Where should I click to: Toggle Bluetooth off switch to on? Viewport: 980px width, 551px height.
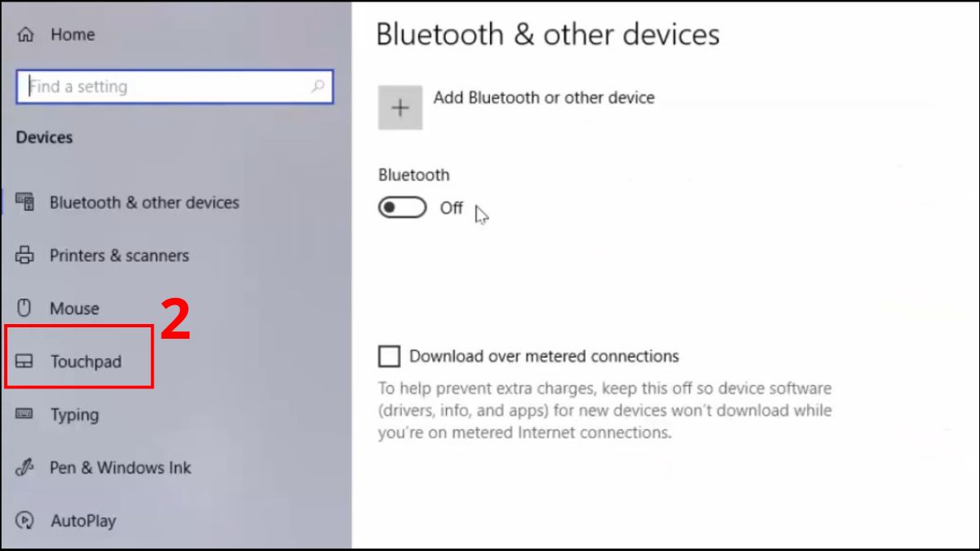point(401,207)
